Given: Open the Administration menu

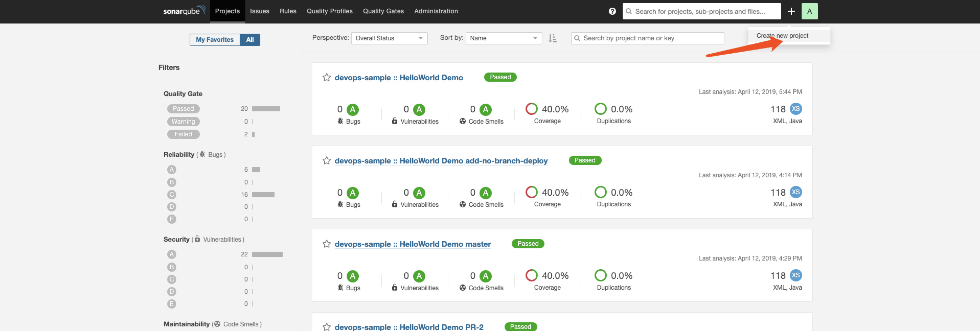Looking at the screenshot, I should coord(436,11).
